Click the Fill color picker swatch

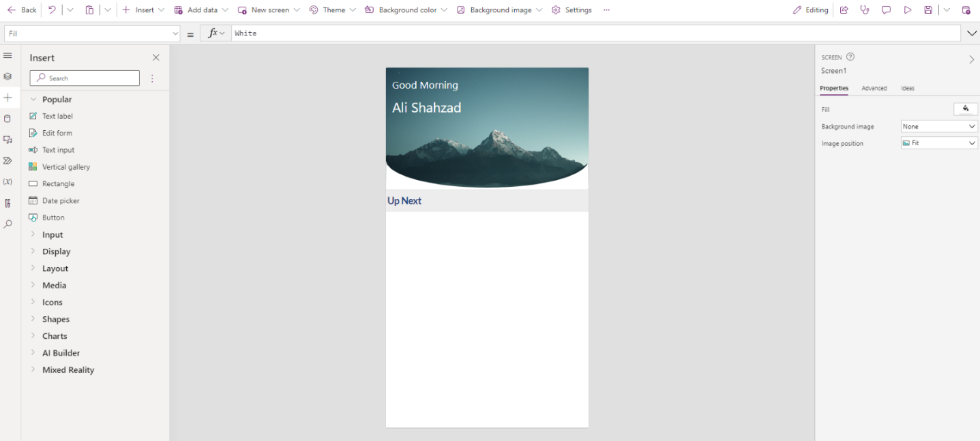tap(965, 109)
